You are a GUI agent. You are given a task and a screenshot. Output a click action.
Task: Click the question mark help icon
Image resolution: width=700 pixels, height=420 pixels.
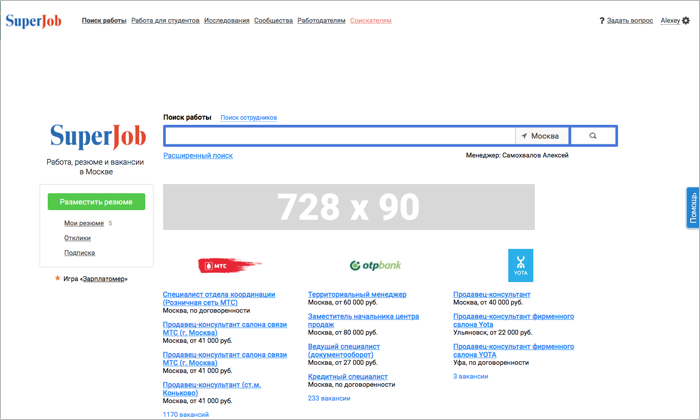(602, 20)
